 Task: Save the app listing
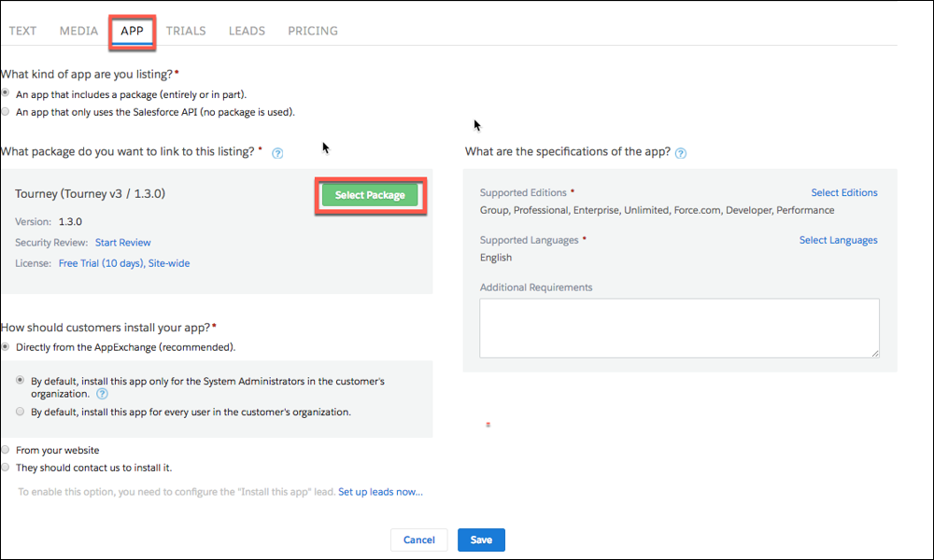pyautogui.click(x=481, y=539)
